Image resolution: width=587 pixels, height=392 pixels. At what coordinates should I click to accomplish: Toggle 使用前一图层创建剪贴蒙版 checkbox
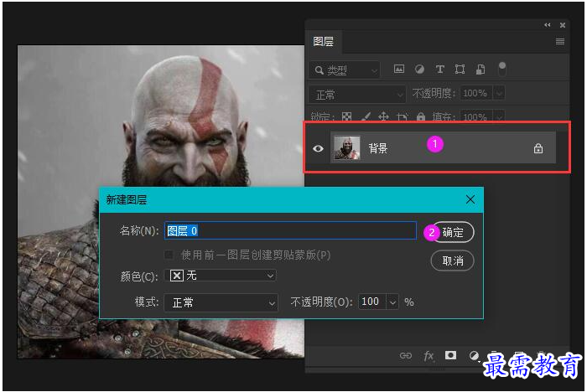pos(169,255)
